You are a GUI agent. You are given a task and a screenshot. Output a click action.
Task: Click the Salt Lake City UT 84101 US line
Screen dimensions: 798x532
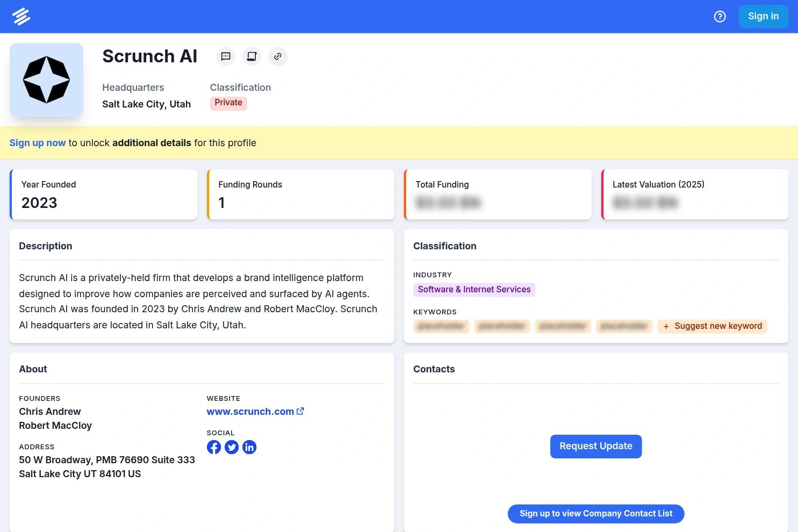click(80, 474)
